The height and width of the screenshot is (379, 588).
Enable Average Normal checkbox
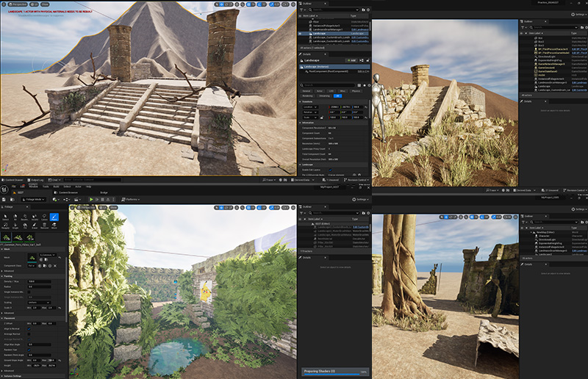tap(29, 334)
